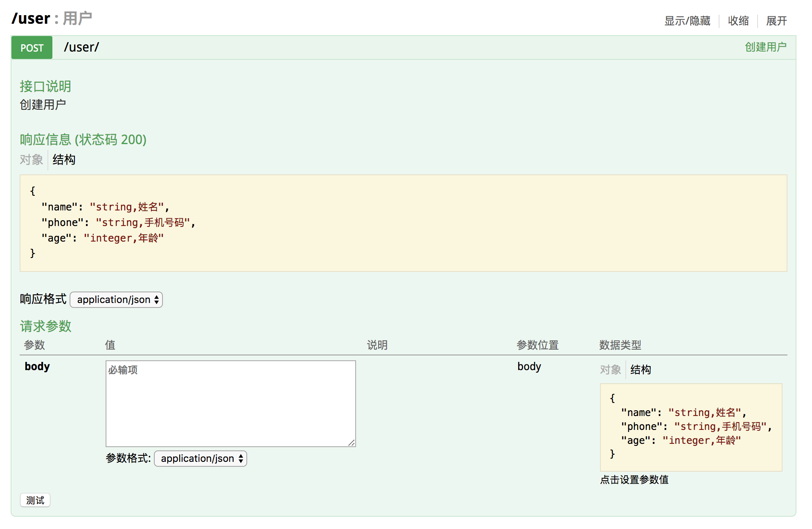Click the /user : 用户 heading
Image resolution: width=812 pixels, height=529 pixels.
(52, 18)
